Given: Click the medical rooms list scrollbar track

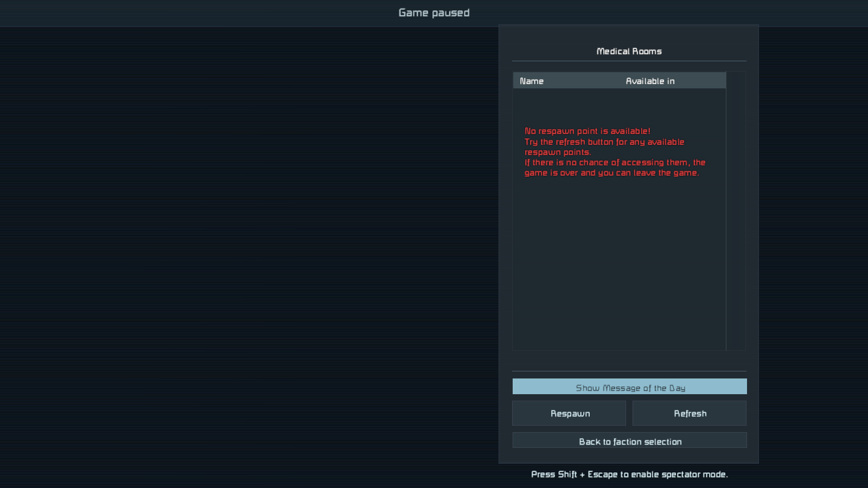Looking at the screenshot, I should pyautogui.click(x=736, y=211).
